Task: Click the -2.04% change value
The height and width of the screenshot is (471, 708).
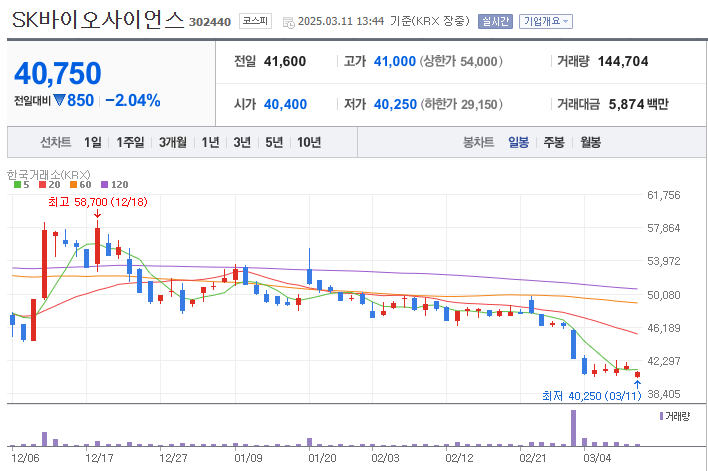Action: pyautogui.click(x=133, y=100)
